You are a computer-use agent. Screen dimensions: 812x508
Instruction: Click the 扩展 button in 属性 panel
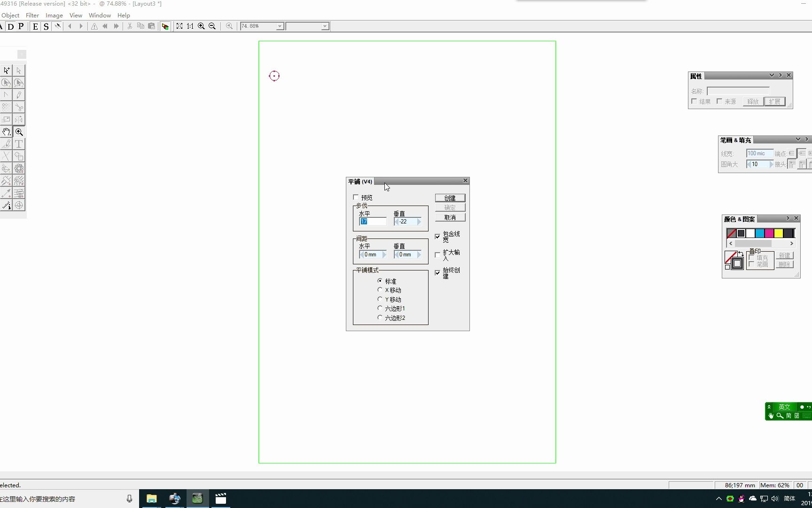coord(774,102)
